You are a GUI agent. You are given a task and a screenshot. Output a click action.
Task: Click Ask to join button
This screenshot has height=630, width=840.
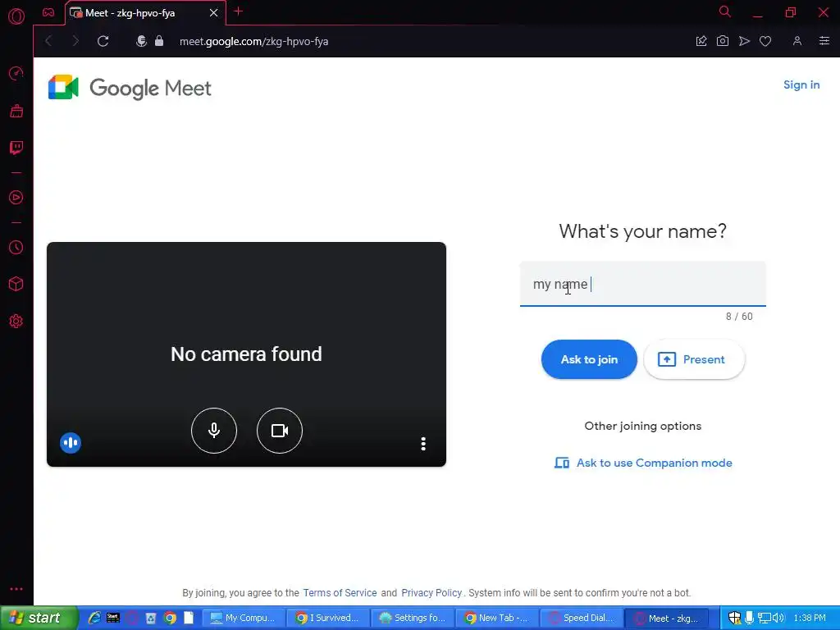tap(589, 359)
